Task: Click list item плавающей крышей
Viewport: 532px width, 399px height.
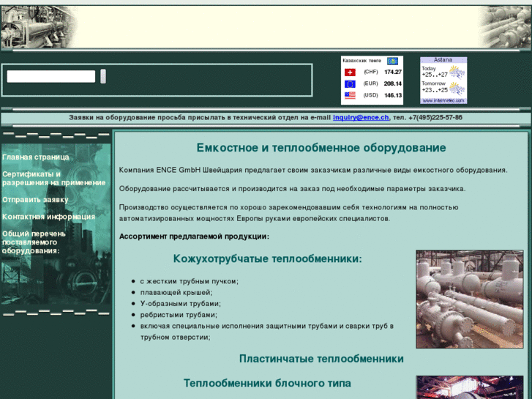Action: pyautogui.click(x=176, y=292)
